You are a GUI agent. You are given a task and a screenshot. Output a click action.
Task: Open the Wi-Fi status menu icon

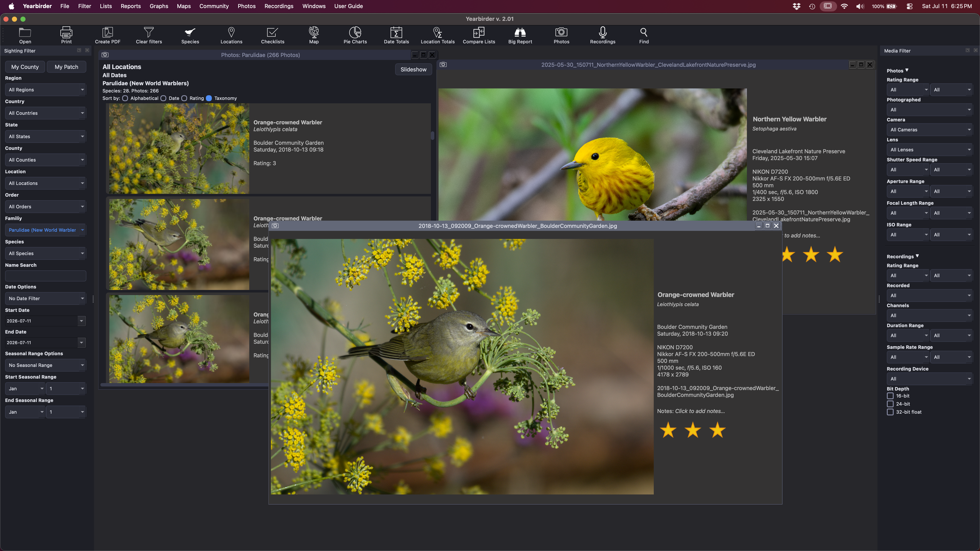(x=844, y=6)
